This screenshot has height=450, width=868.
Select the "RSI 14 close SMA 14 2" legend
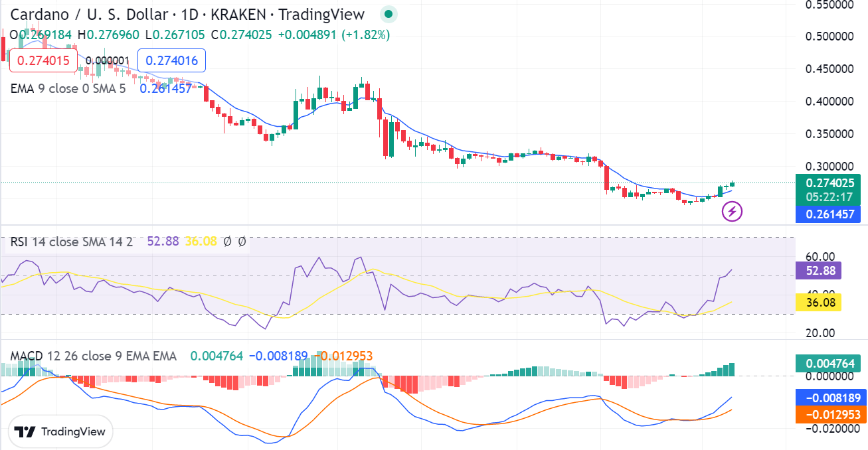[x=72, y=242]
